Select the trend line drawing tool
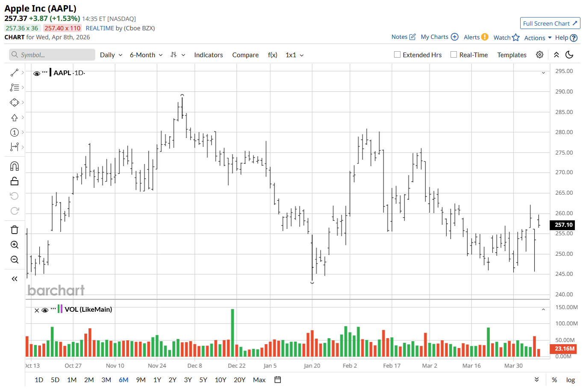Screen dimensions: 586x392 click(x=15, y=73)
